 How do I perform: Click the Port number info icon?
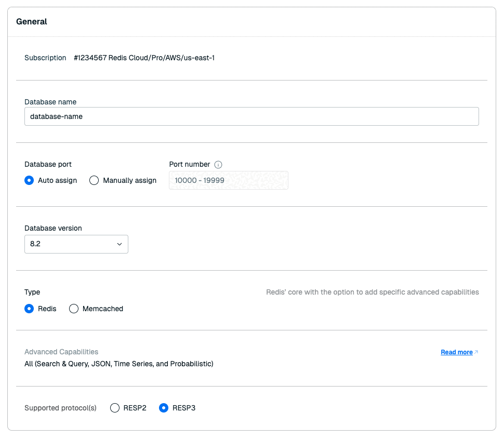(218, 165)
